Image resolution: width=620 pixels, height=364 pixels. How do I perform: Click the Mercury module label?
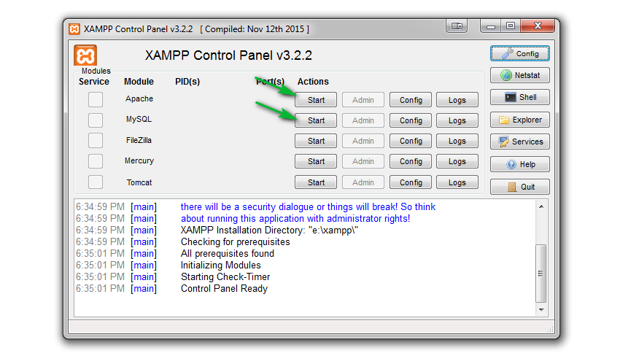pyautogui.click(x=139, y=161)
